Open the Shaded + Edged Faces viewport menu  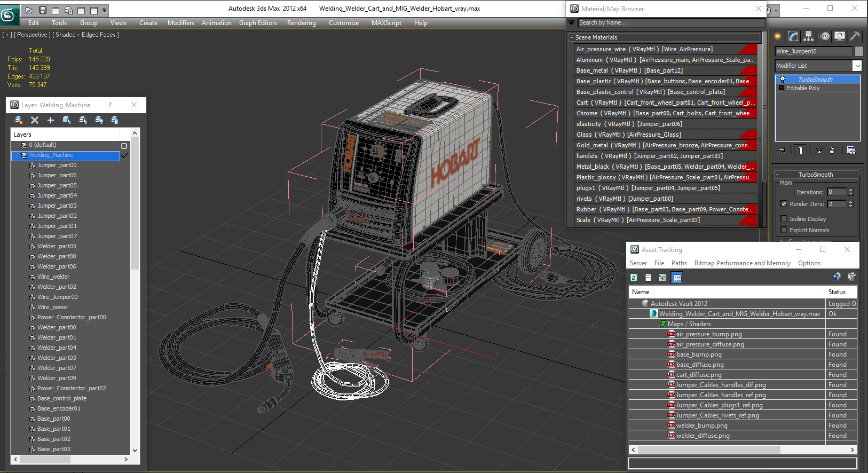(85, 35)
